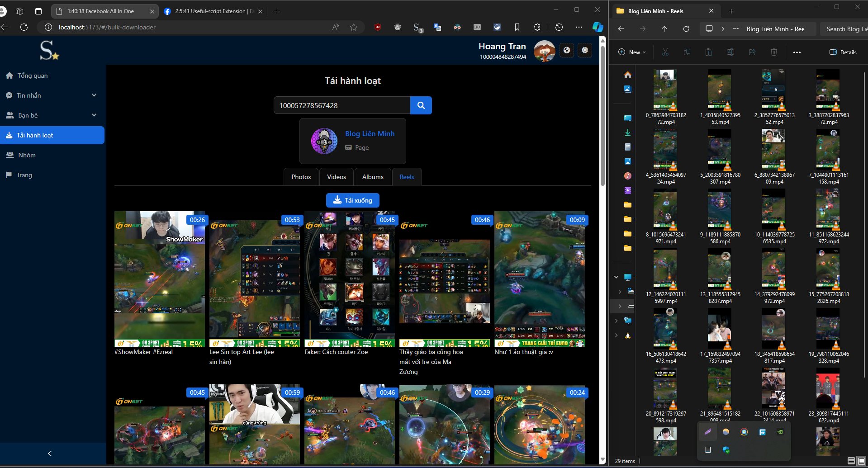Open the Useful-script S extension icon

[x=418, y=28]
